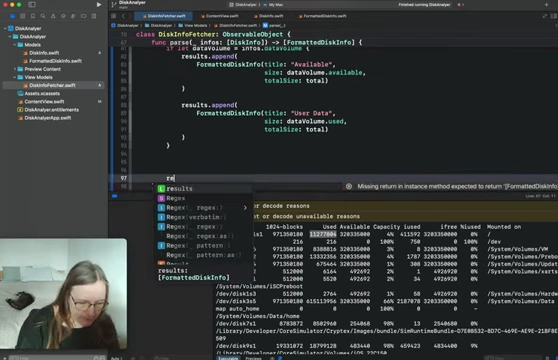This screenshot has height=360, width=558.
Task: Toggle the navigator sidebar visibility
Action: 32,5
